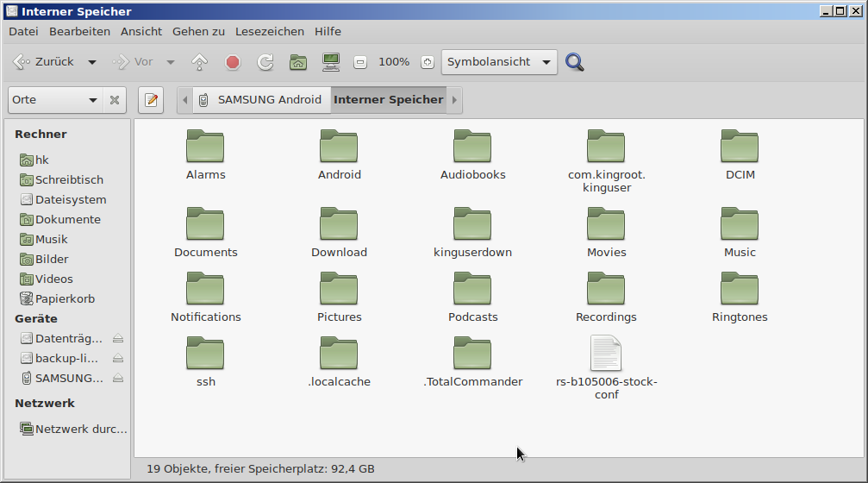868x483 pixels.
Task: Click the zoom in plus icon
Action: pos(427,62)
